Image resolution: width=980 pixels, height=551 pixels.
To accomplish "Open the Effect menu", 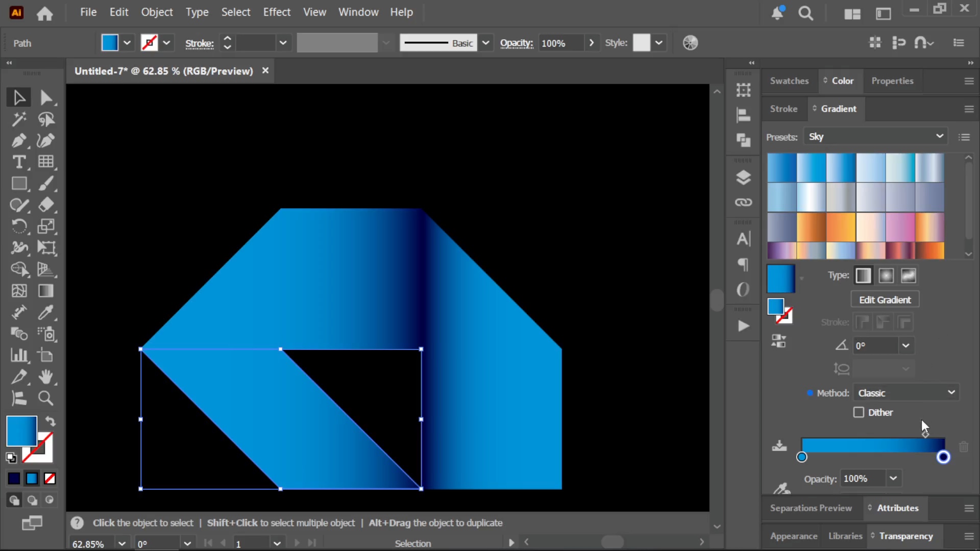I will tap(277, 12).
